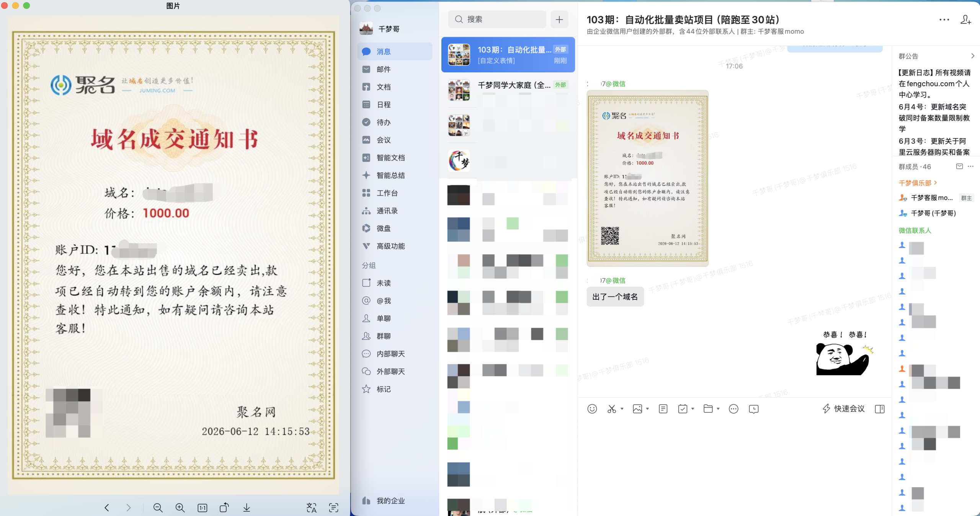Open 邮件 mail in sidebar
980x516 pixels.
pyautogui.click(x=395, y=69)
